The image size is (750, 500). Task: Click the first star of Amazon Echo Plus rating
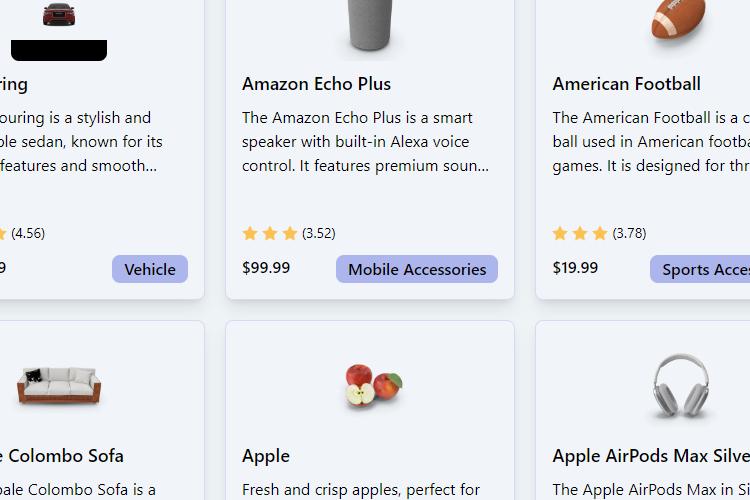tap(250, 233)
